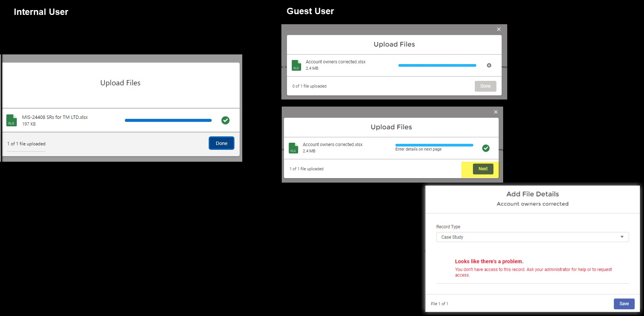Image resolution: width=644 pixels, height=316 pixels.
Task: Click progress bar above 'Enter details on next page'
Action: click(x=434, y=145)
